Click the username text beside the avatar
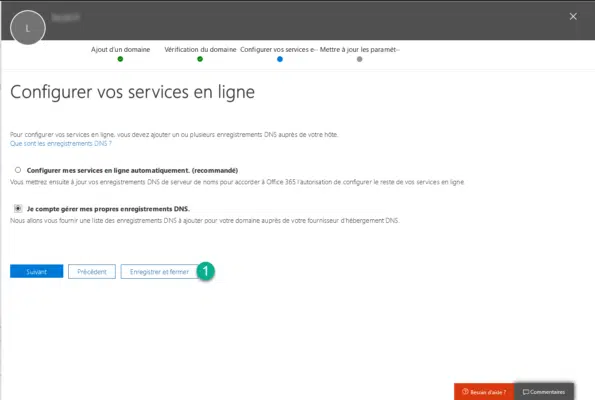 [65, 17]
